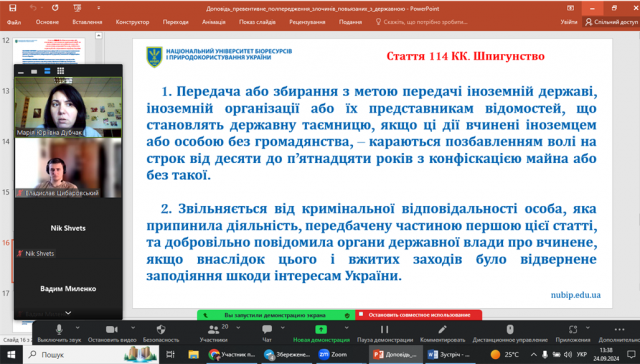Click the 'Скажіть, що потрібно зробити' search box
The image size is (640, 364).
click(x=422, y=22)
